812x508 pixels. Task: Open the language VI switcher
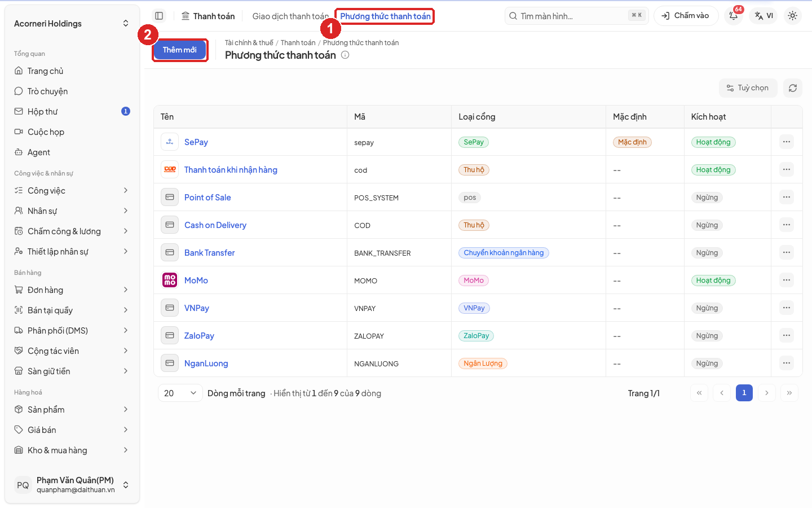(x=764, y=16)
